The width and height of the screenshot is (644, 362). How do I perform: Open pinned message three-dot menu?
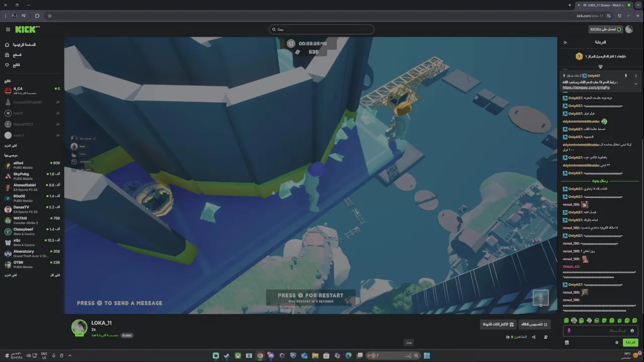click(636, 76)
